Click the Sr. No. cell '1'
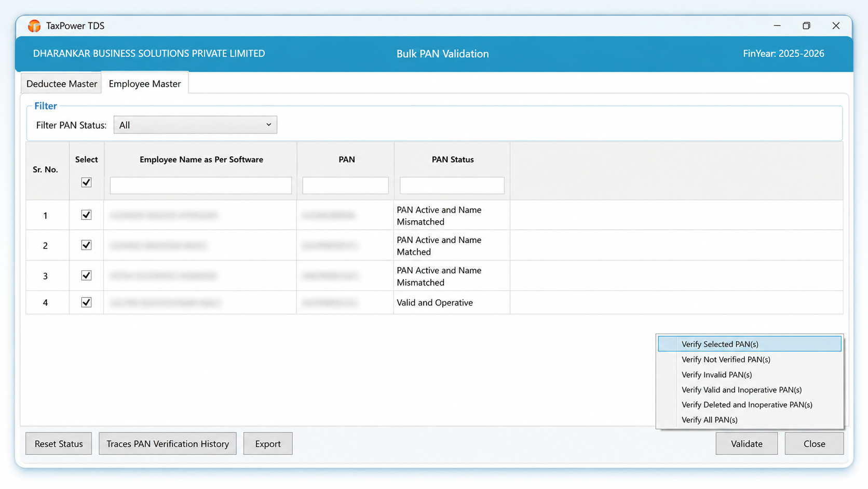 (45, 216)
